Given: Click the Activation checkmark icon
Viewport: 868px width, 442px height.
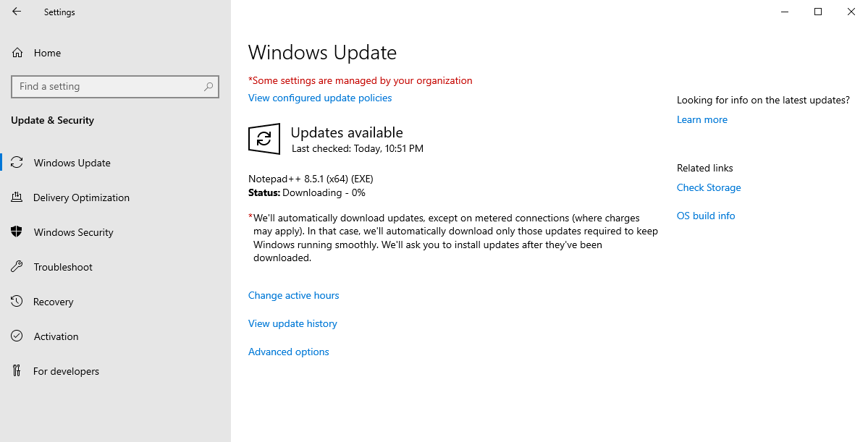Looking at the screenshot, I should [17, 336].
